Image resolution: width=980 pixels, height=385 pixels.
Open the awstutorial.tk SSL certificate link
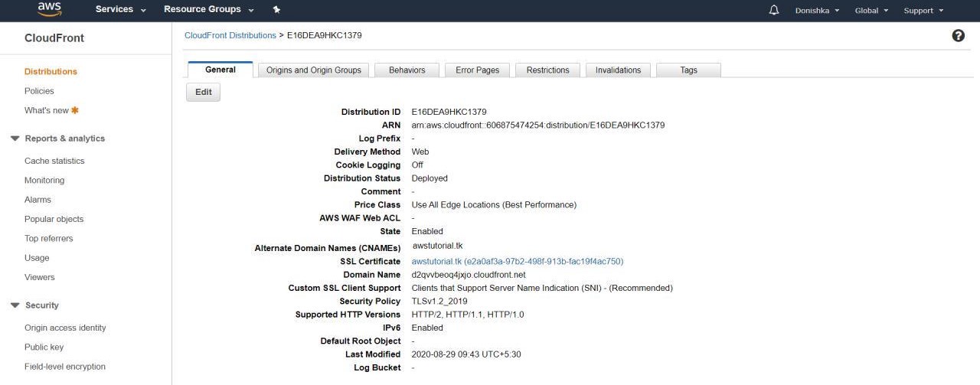click(x=518, y=261)
